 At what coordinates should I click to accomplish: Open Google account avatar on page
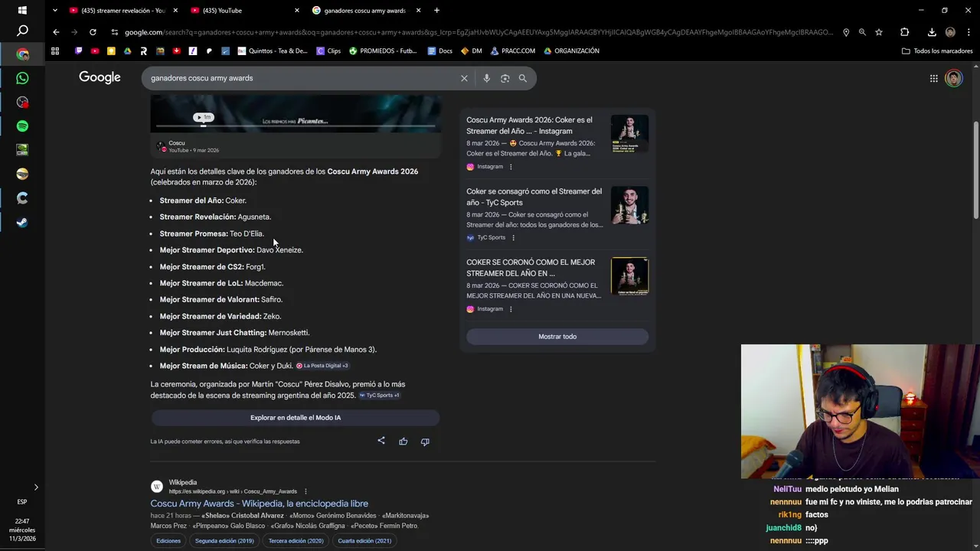954,78
